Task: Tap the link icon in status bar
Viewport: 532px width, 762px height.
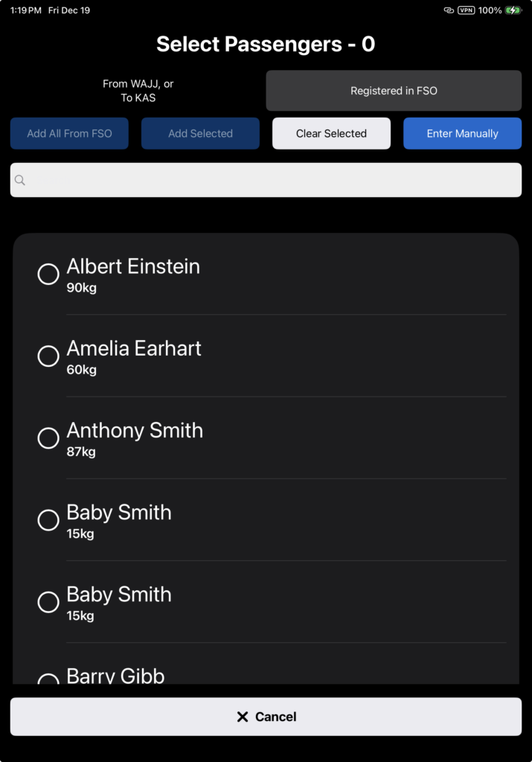Action: pyautogui.click(x=449, y=10)
